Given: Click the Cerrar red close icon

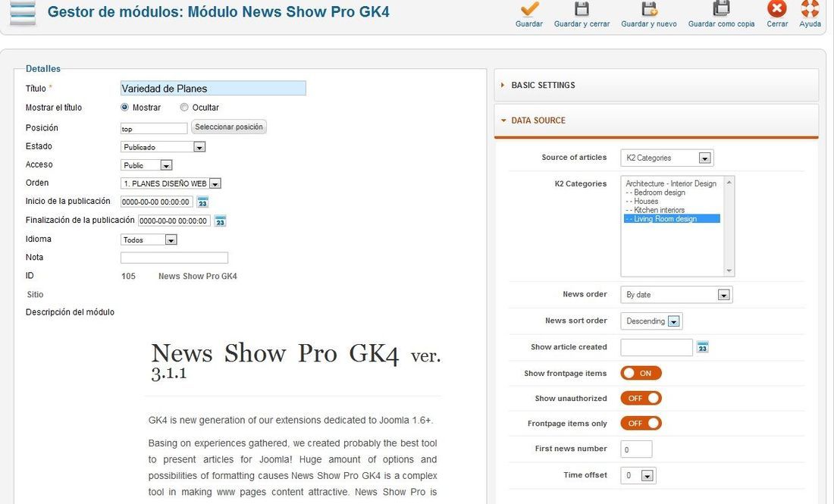Looking at the screenshot, I should [x=777, y=9].
